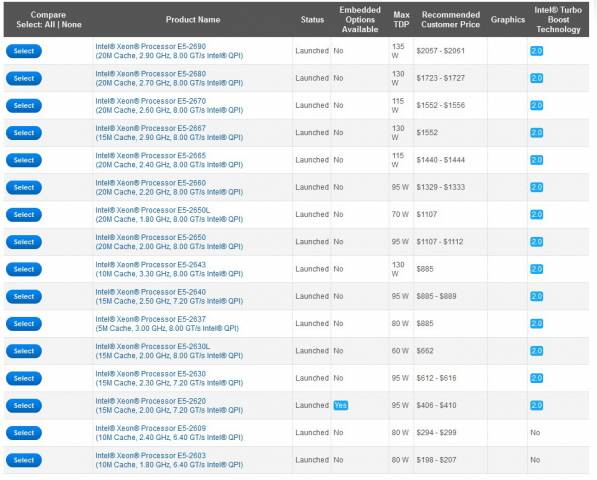Image resolution: width=597 pixels, height=480 pixels.
Task: Click Select button for Xeon E5-2630
Action: tap(24, 378)
